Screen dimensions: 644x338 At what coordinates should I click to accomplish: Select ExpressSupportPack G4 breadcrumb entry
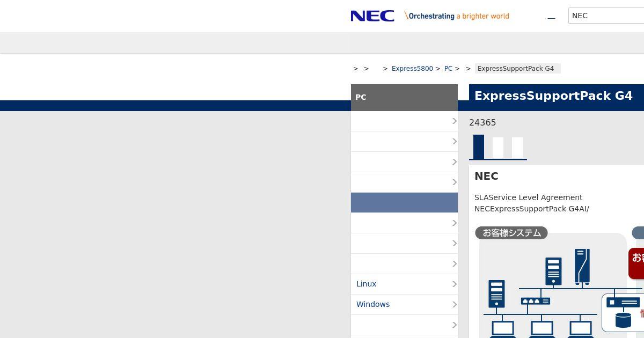(x=517, y=69)
